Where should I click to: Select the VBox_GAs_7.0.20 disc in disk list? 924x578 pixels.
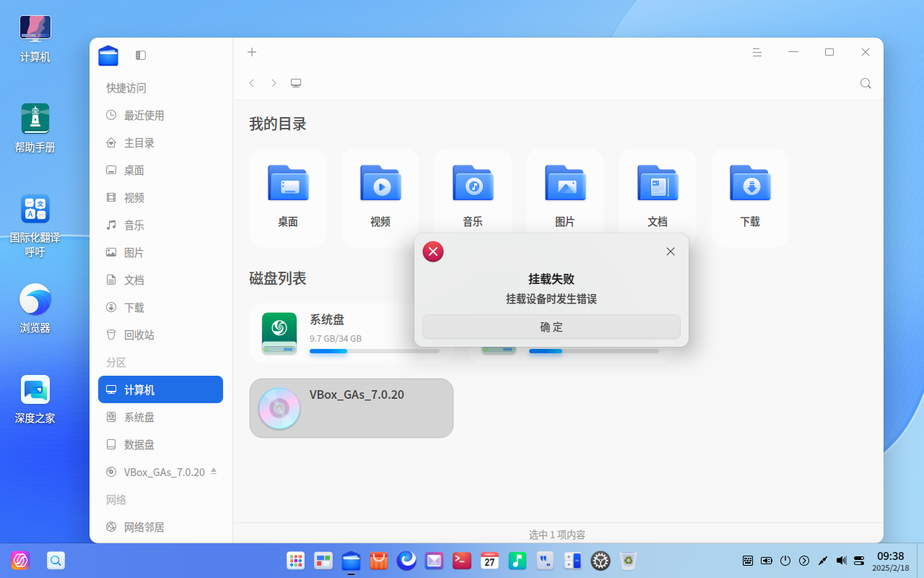352,408
